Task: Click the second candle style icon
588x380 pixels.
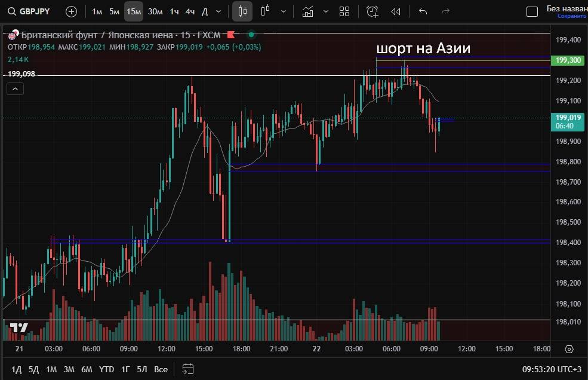Action: coord(266,11)
